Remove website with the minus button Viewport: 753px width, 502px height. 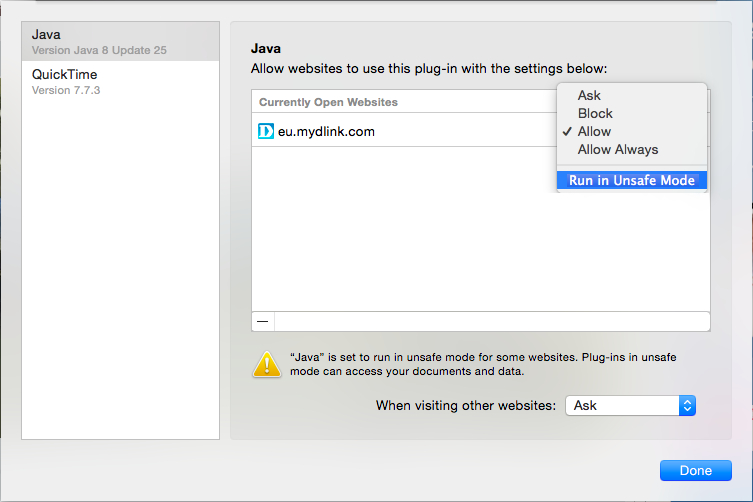coord(263,321)
